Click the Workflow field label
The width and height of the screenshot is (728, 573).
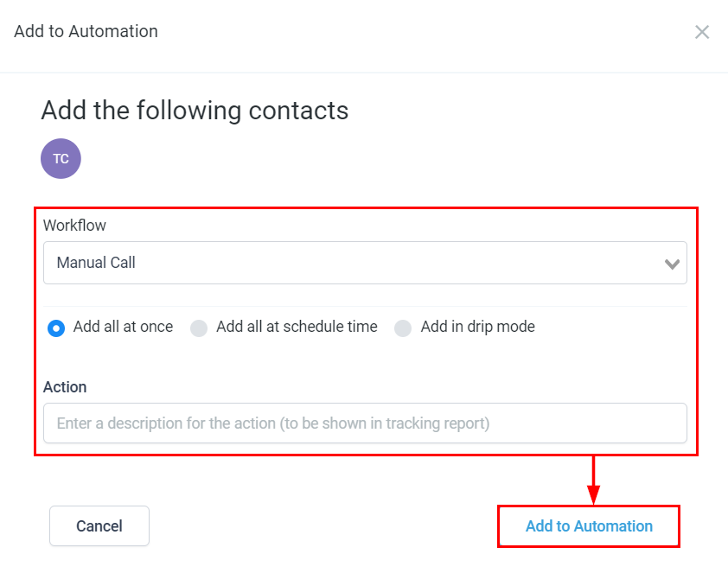(74, 226)
